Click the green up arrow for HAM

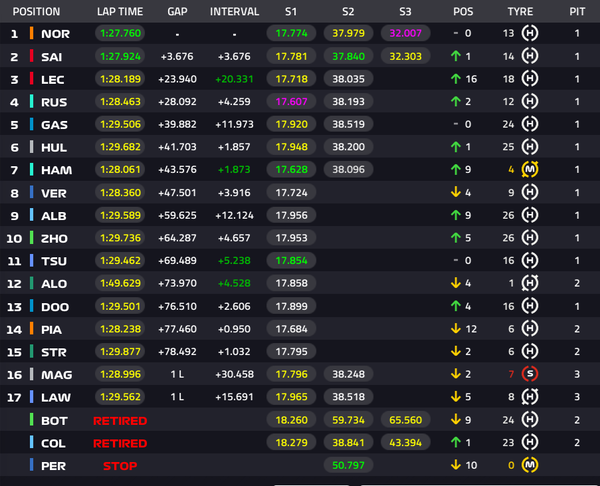click(455, 169)
